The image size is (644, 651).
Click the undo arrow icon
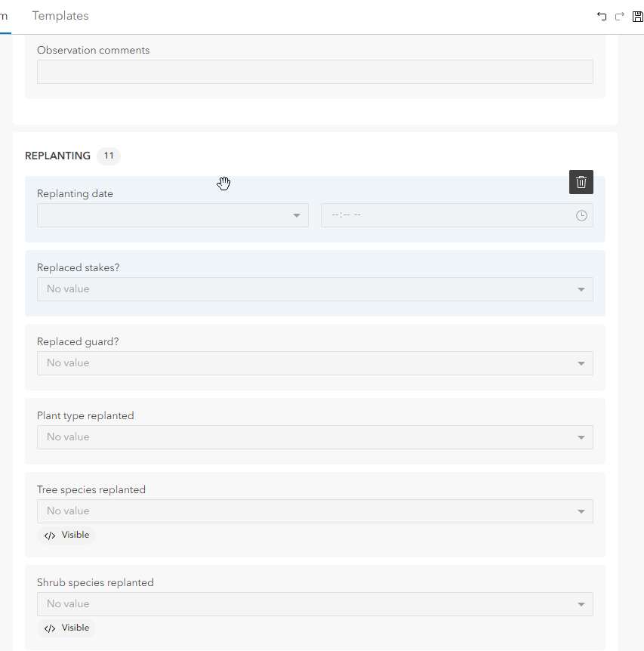602,16
